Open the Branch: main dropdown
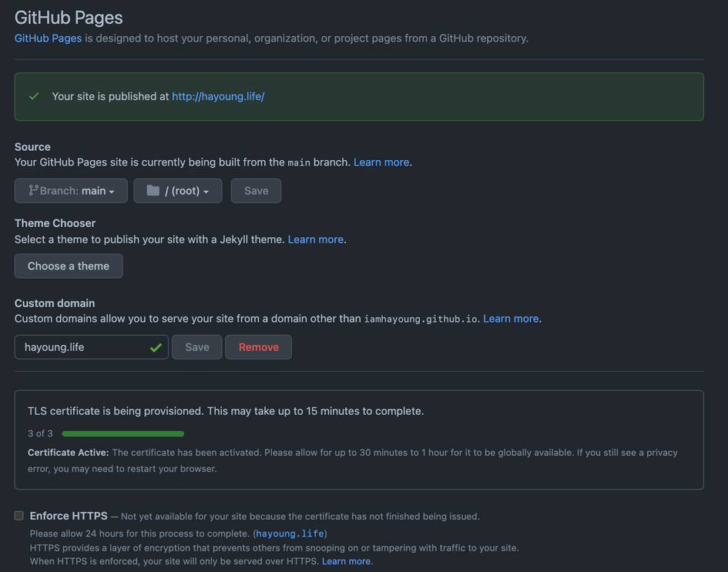The width and height of the screenshot is (728, 572). [71, 190]
